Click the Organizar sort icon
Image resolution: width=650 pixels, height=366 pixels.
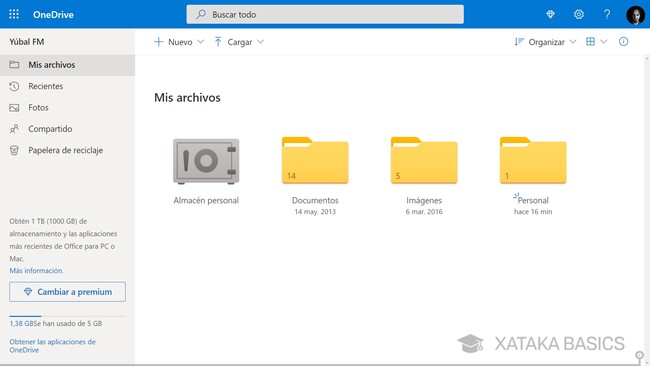pyautogui.click(x=519, y=42)
